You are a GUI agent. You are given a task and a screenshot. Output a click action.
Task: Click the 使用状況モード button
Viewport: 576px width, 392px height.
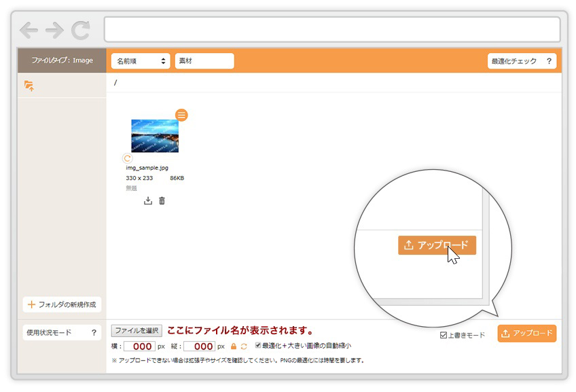point(62,333)
